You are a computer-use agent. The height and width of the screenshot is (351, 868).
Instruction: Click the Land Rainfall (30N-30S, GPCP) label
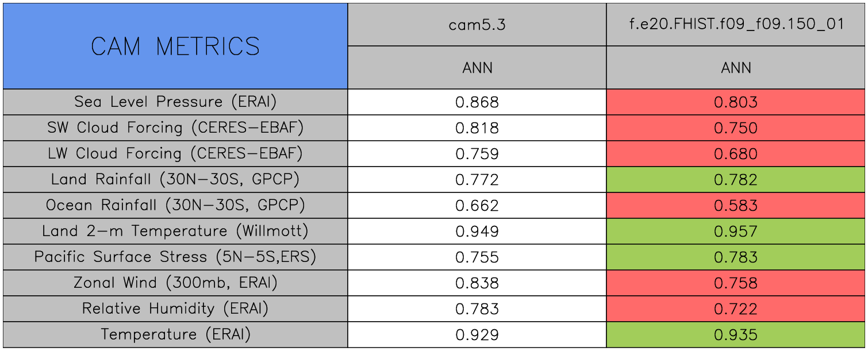175,180
